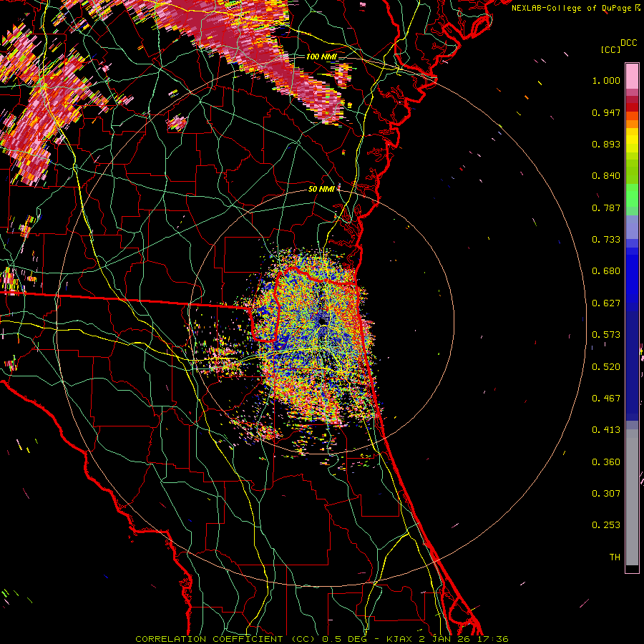The image size is (644, 644).
Task: Click the 0.307 color scale value
Action: [606, 494]
